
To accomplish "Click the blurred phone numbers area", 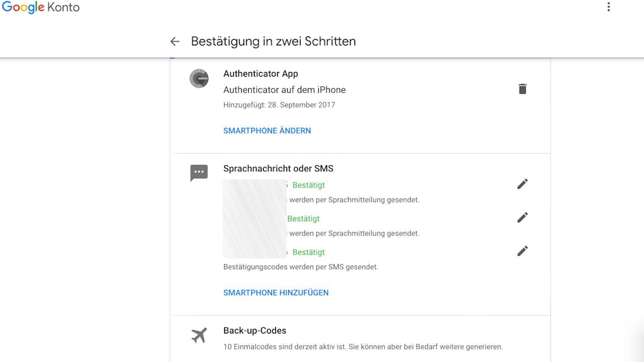I will point(255,219).
